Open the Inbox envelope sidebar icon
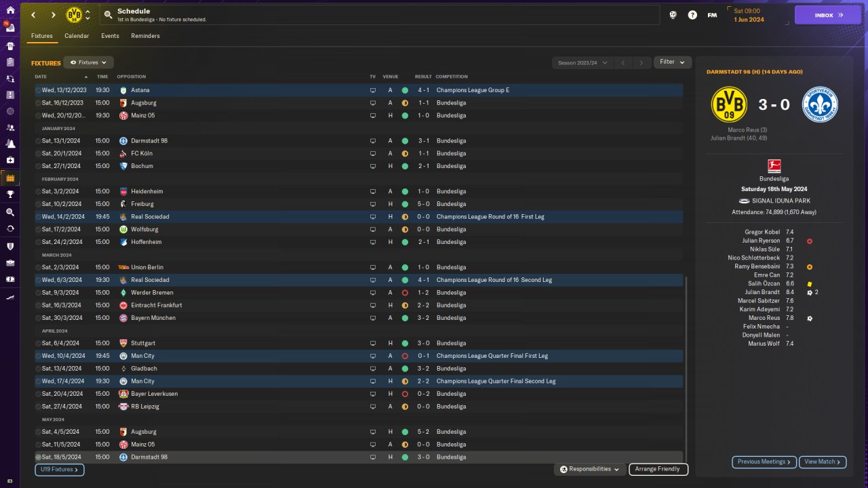Screen dimensions: 868x488 pos(10,29)
